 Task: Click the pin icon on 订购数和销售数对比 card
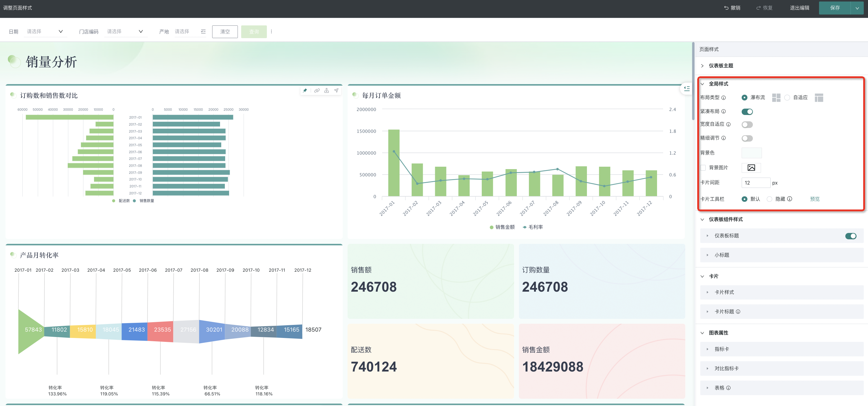tap(305, 91)
